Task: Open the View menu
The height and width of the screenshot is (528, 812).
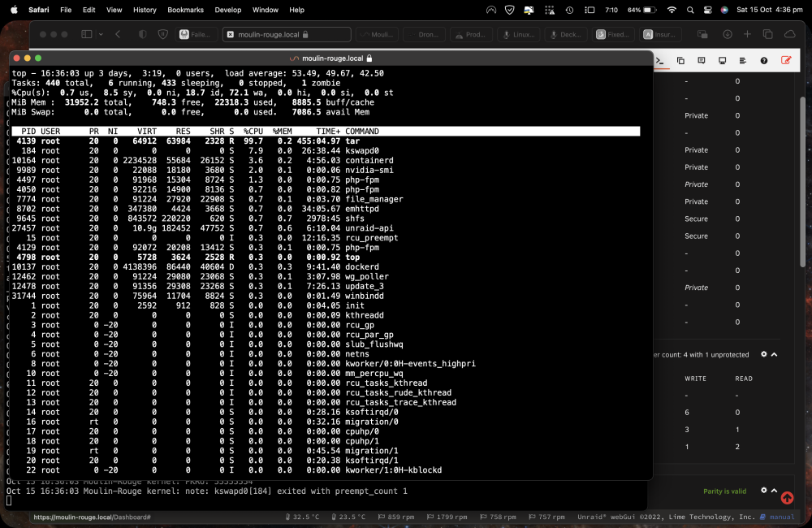Action: coord(114,10)
